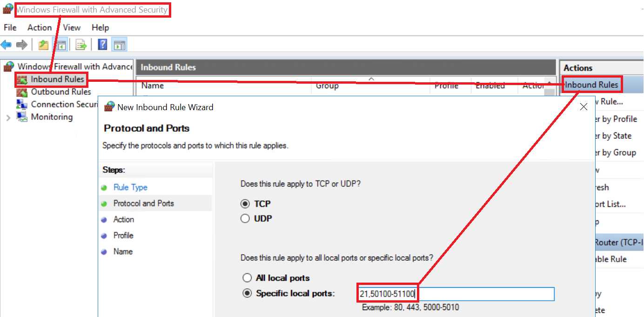Click the Inbound Rules header in Actions pane
Screen dimensions: 644x317
click(x=591, y=85)
